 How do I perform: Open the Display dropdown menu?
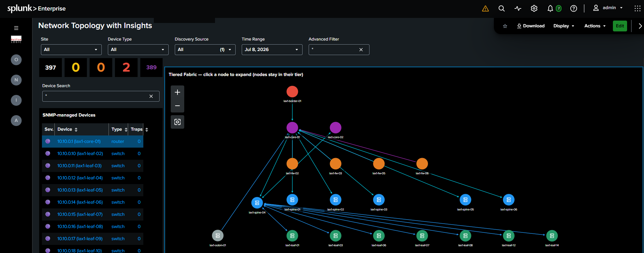[x=564, y=26]
